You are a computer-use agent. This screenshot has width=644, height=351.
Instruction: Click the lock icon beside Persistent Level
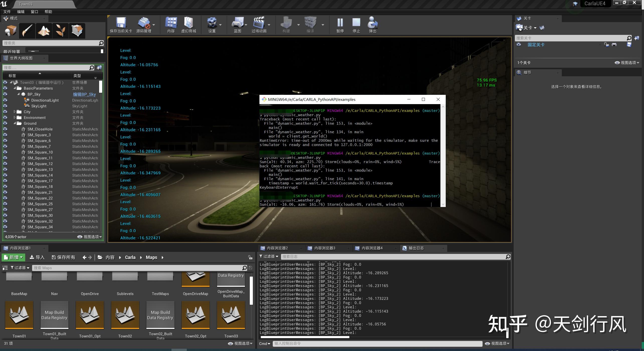606,45
